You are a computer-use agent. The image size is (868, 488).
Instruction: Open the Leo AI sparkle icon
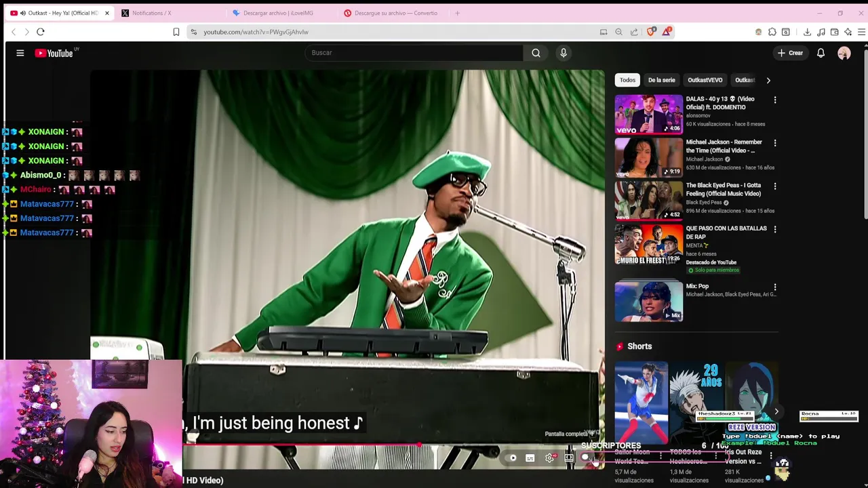click(x=848, y=32)
